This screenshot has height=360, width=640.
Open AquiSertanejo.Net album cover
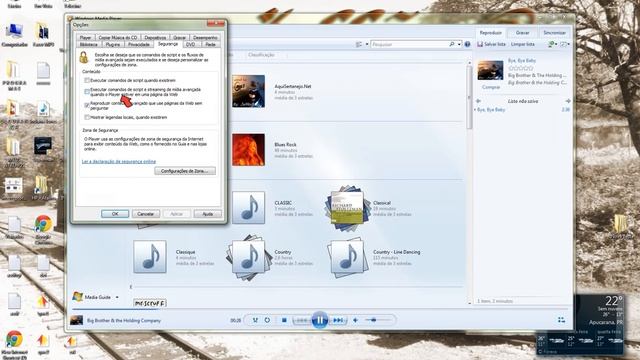[x=248, y=91]
